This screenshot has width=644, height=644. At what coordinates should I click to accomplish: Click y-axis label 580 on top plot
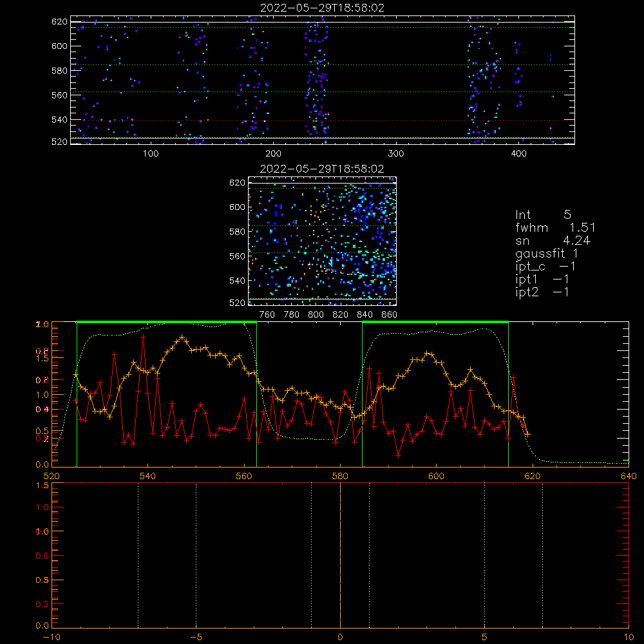click(x=59, y=71)
